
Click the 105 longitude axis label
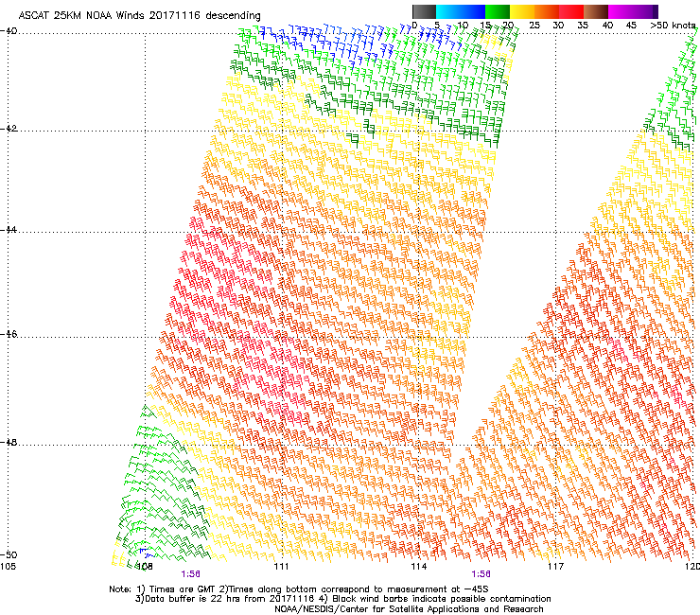(x=8, y=567)
